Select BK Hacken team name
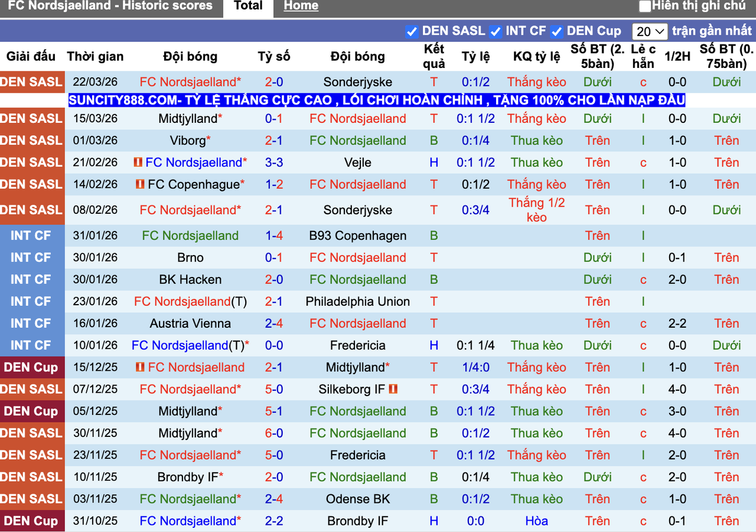This screenshot has width=756, height=532. click(x=190, y=279)
